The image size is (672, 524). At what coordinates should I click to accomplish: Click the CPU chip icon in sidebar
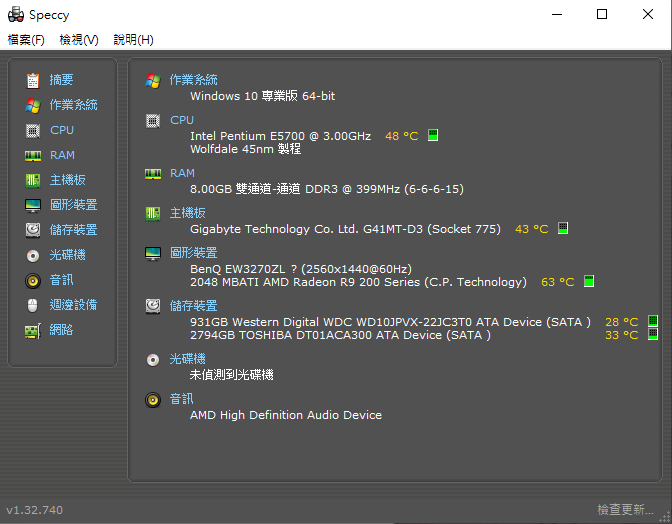(x=33, y=130)
